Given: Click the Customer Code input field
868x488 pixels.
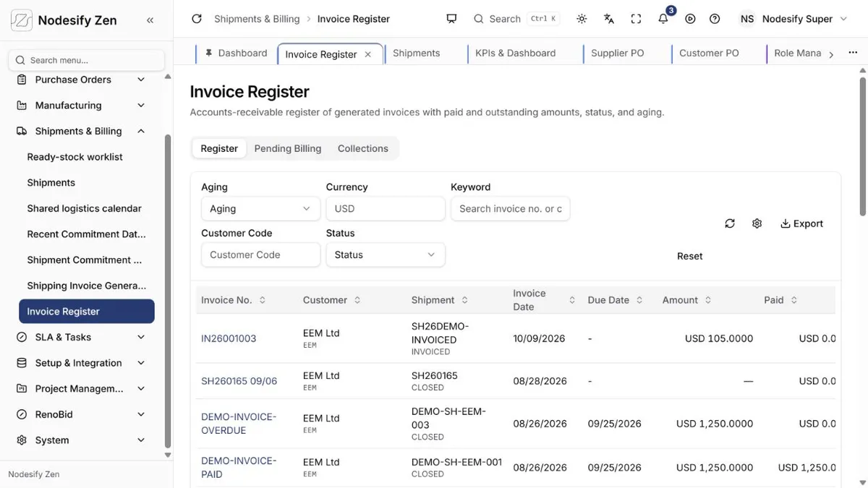Looking at the screenshot, I should 260,255.
